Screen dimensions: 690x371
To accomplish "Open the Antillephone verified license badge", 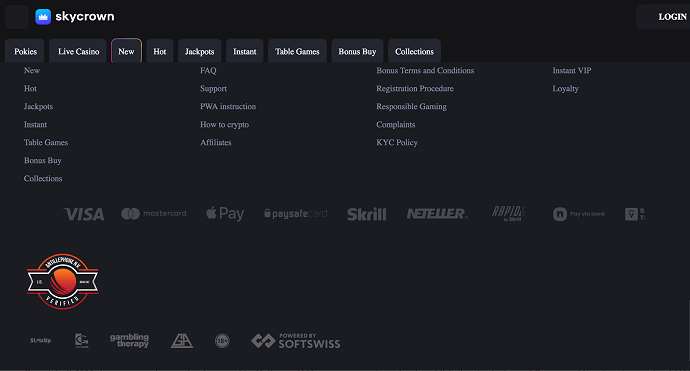I will click(x=62, y=282).
